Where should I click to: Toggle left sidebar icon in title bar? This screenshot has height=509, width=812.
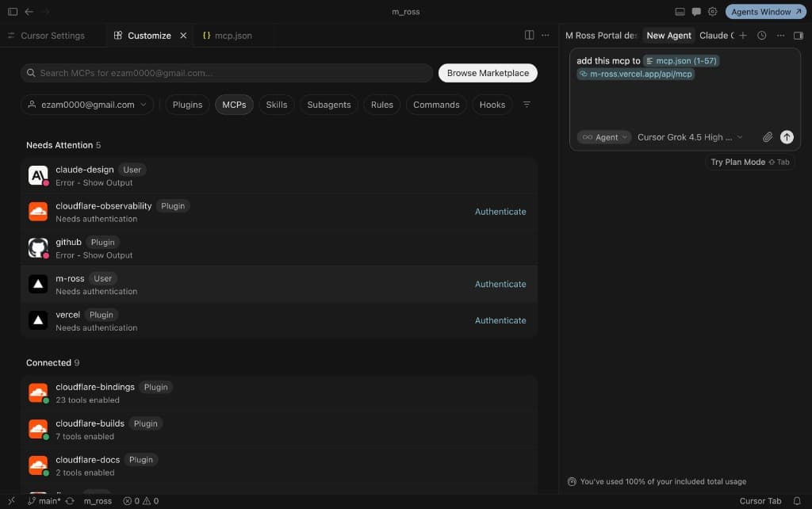coord(13,11)
